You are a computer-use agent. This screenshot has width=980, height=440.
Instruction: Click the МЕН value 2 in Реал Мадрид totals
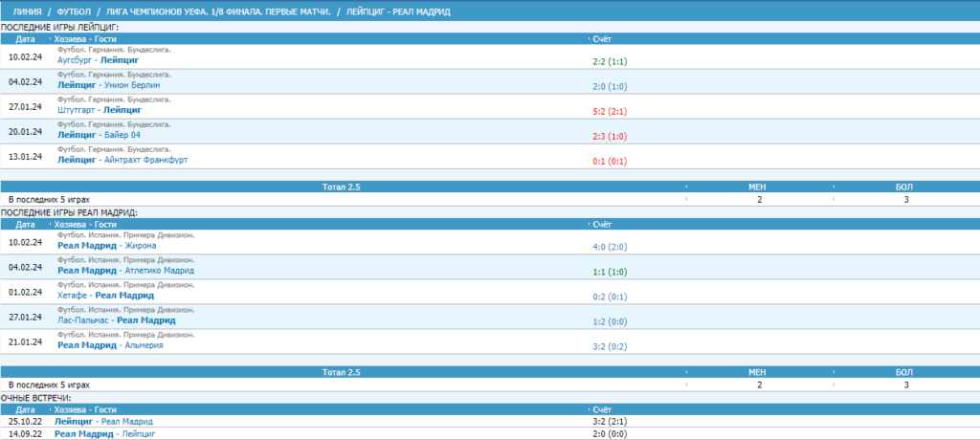(x=759, y=385)
